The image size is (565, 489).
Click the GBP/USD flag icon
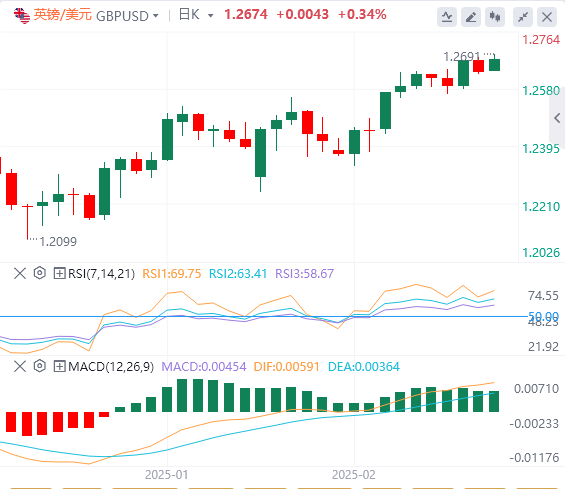22,15
